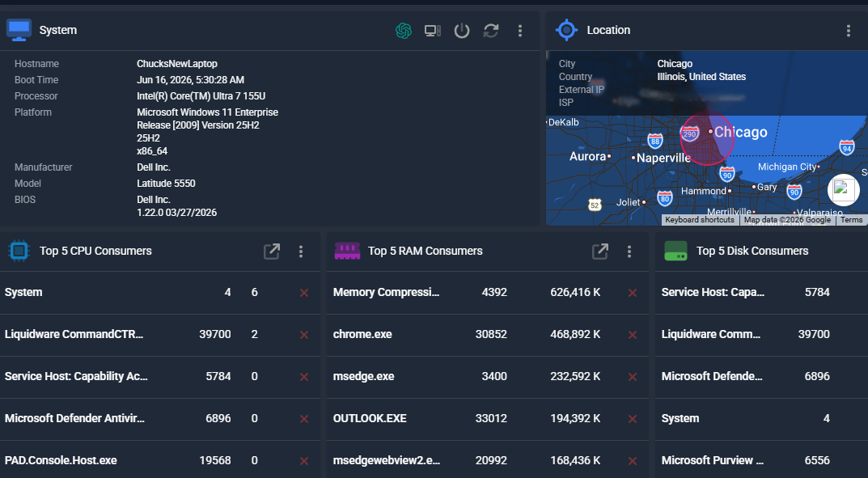Viewport: 868px width, 478px height.
Task: Click PID 30852 for chrome.exe
Action: 491,334
